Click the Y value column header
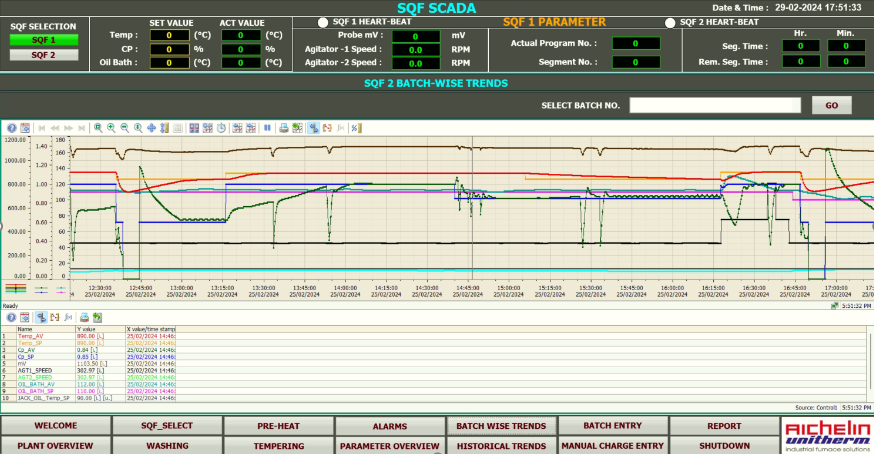Image resolution: width=874 pixels, height=454 pixels. pyautogui.click(x=87, y=328)
